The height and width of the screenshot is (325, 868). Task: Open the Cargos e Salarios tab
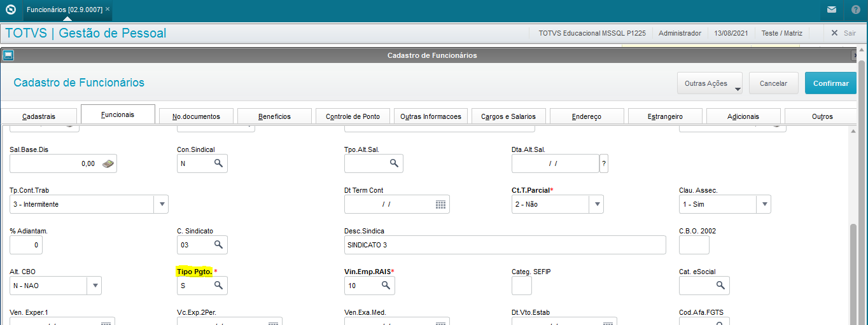click(x=508, y=116)
